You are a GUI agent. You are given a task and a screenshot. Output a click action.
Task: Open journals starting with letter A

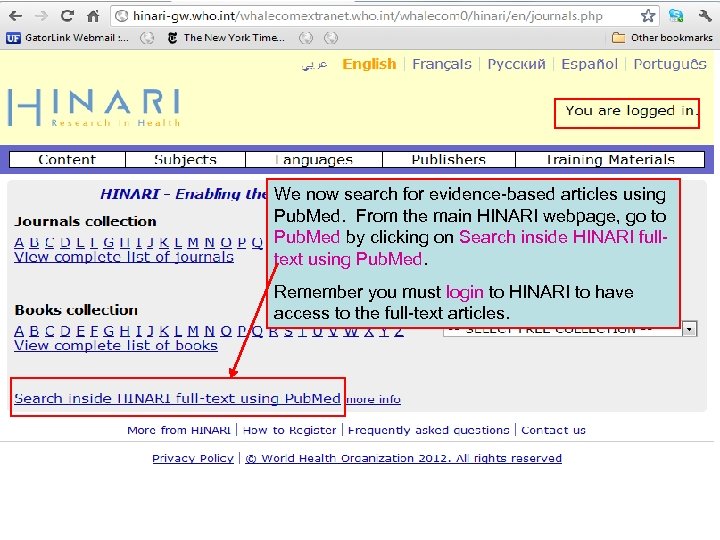(x=19, y=242)
